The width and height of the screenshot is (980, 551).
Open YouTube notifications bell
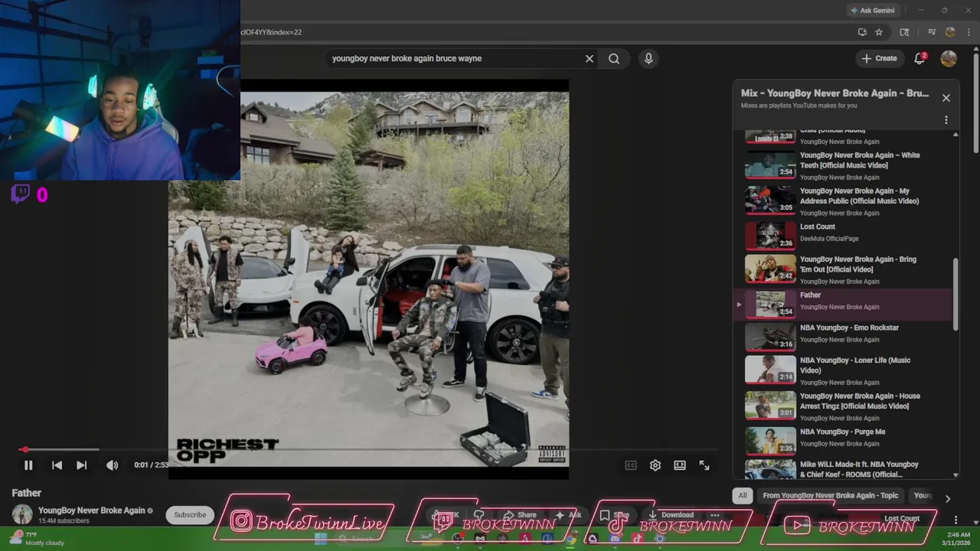pyautogui.click(x=921, y=58)
